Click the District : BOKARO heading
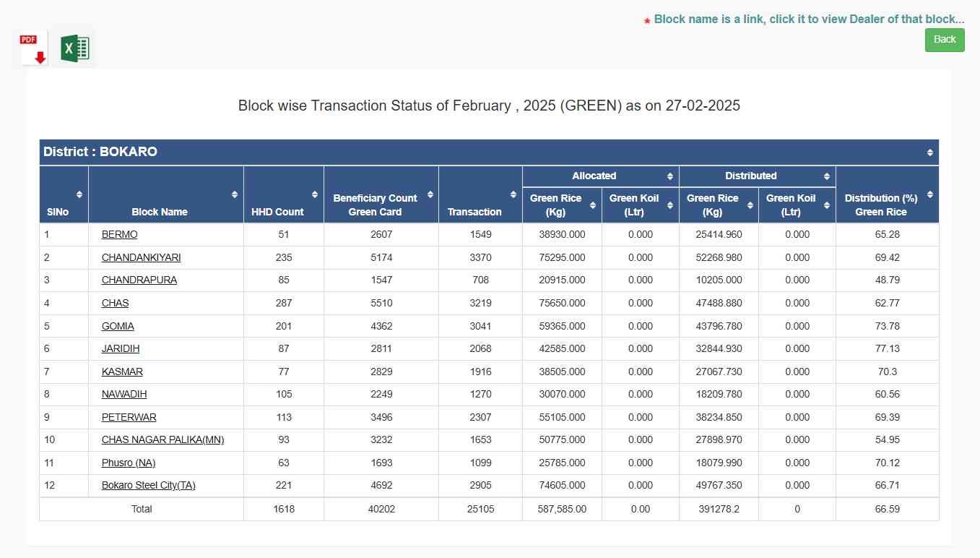980x558 pixels. 100,152
